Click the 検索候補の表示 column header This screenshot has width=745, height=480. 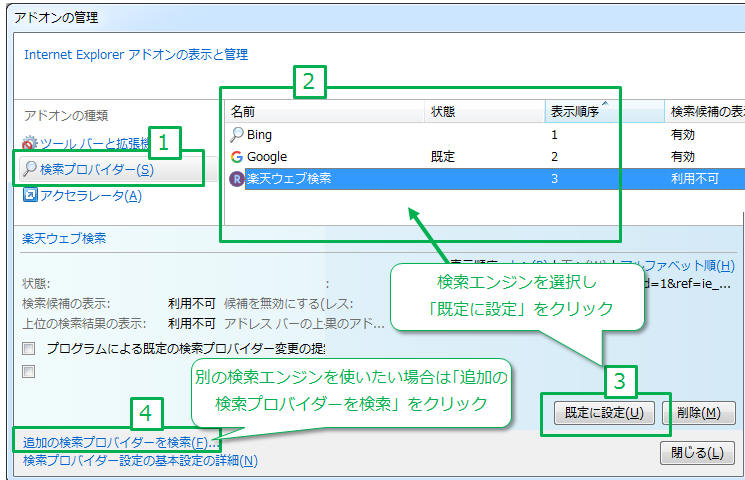tap(705, 112)
